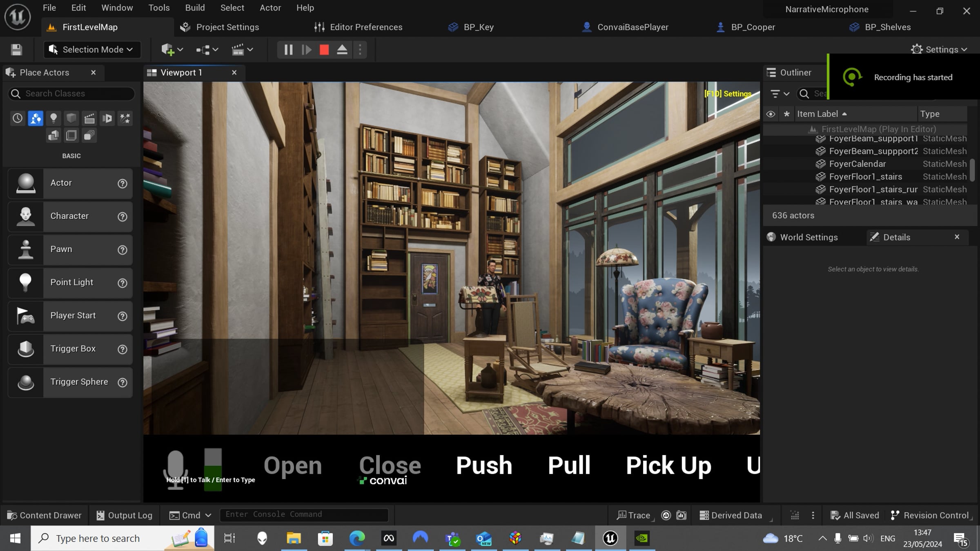Viewport: 980px width, 551px height.
Task: Open help for the Trigger Box actor
Action: pos(122,349)
